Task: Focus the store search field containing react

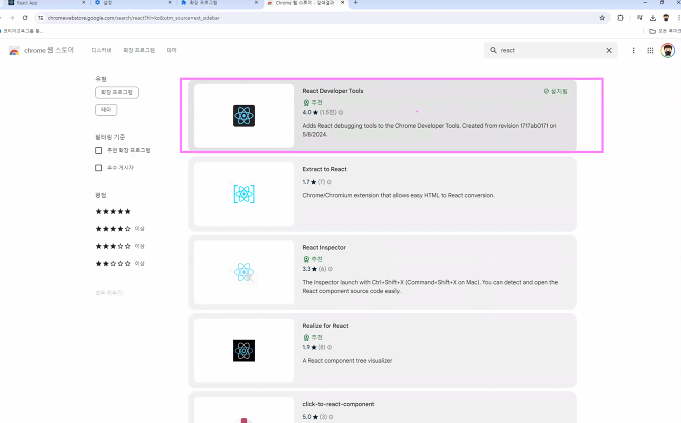Action: click(x=551, y=50)
